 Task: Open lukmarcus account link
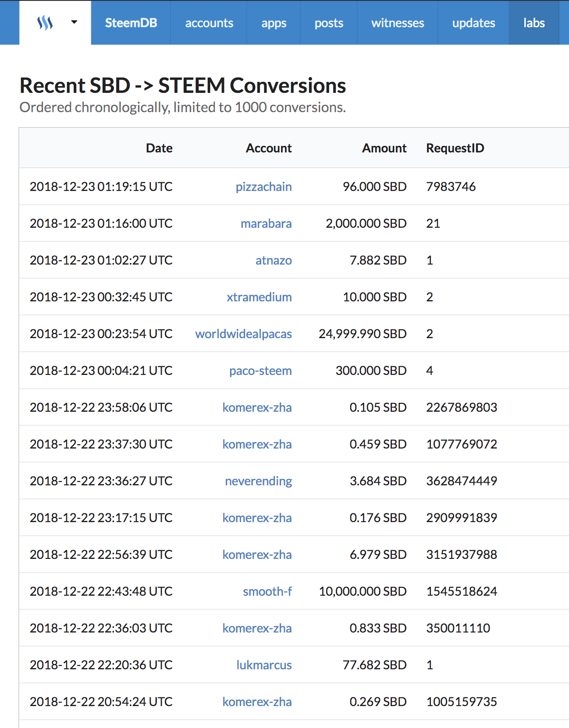point(264,665)
